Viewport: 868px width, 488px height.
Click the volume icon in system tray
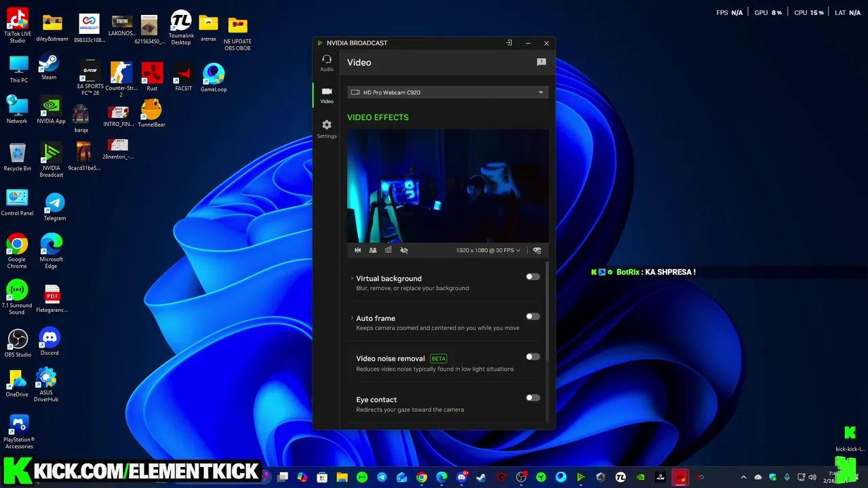coord(812,477)
